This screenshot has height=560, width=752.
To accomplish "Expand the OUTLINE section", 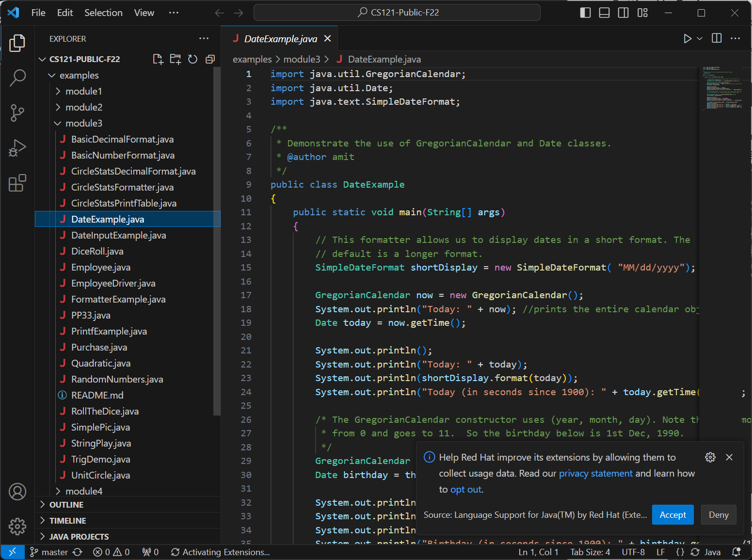I will point(66,505).
